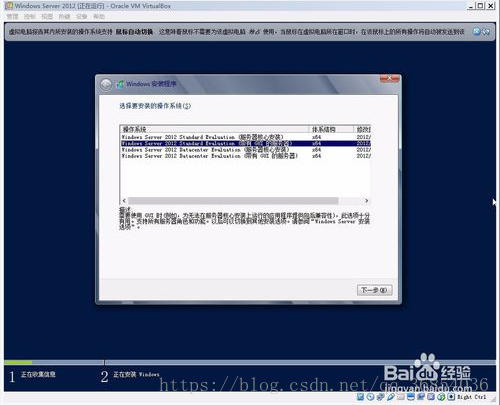Click the 操作系统 column header
The width and height of the screenshot is (500, 405).
point(214,129)
